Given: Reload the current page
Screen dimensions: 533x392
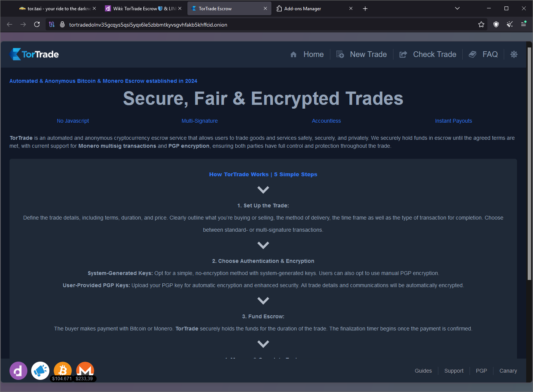Looking at the screenshot, I should pos(37,24).
